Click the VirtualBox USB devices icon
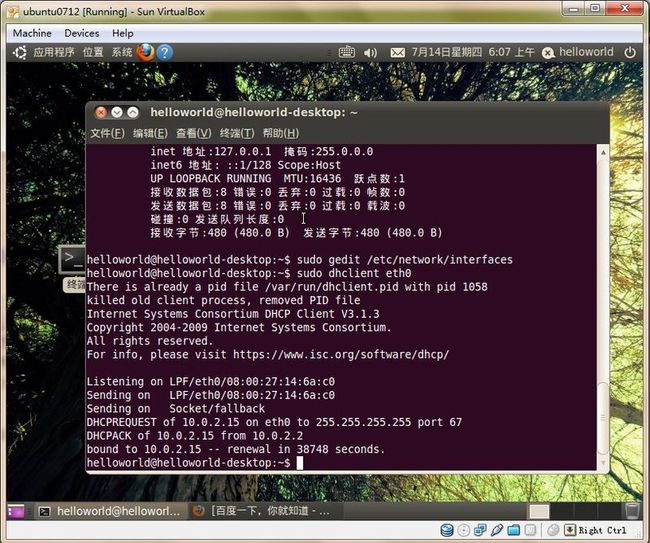The image size is (650, 543). click(x=497, y=530)
